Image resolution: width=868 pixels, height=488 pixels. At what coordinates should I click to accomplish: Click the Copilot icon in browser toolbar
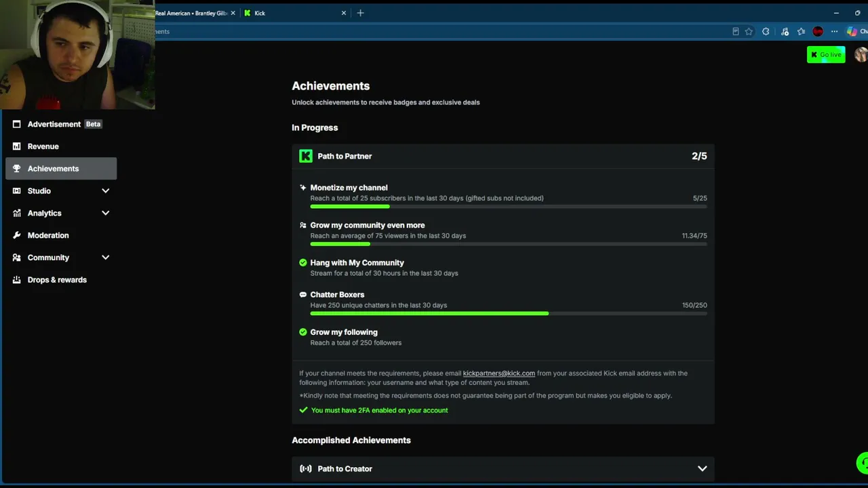(x=852, y=31)
